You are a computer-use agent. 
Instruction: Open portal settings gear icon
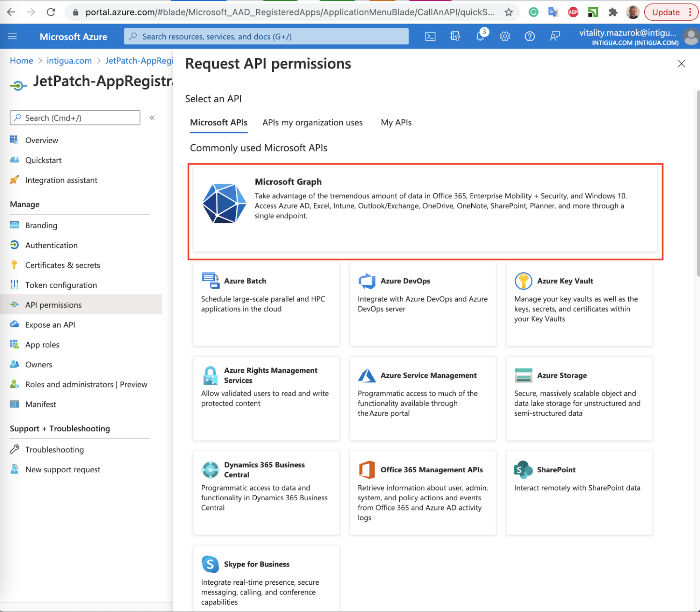pos(505,36)
